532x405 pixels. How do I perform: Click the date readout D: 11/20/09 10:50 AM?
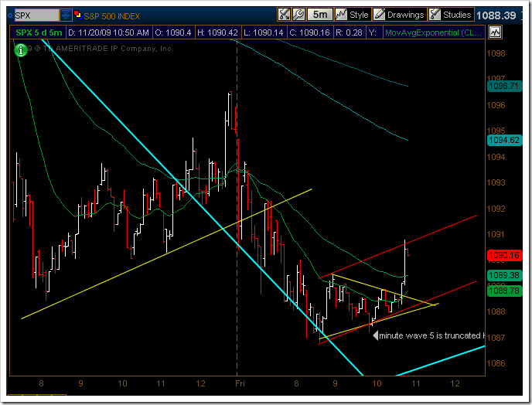(x=108, y=32)
